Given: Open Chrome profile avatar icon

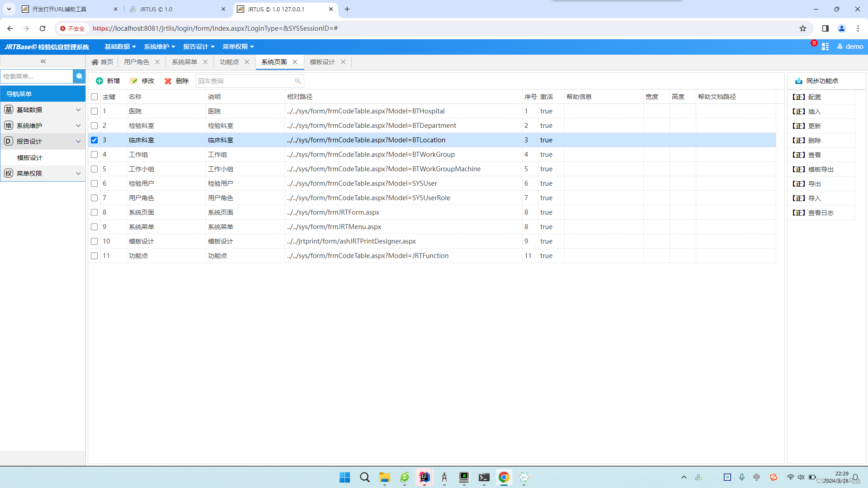Looking at the screenshot, I should click(x=842, y=28).
